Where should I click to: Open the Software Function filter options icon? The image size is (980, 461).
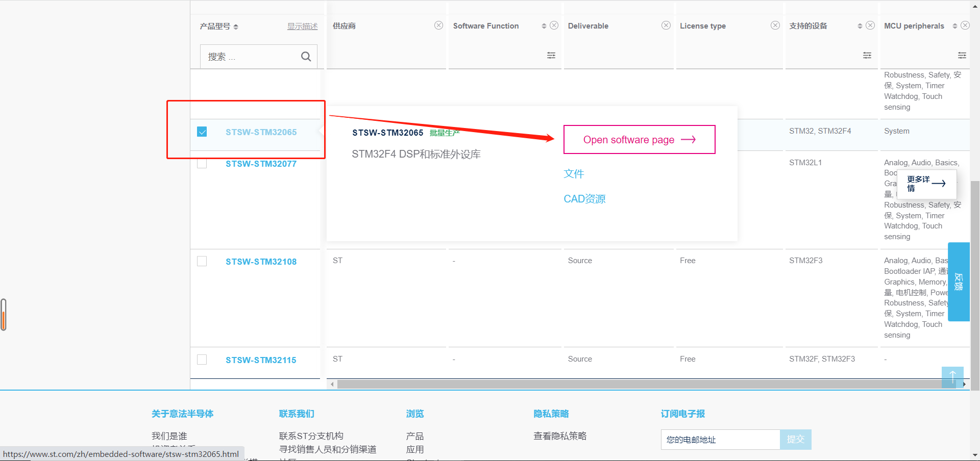click(x=551, y=55)
